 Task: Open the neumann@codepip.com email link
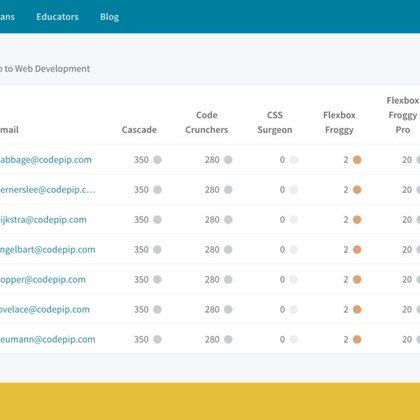[48, 340]
